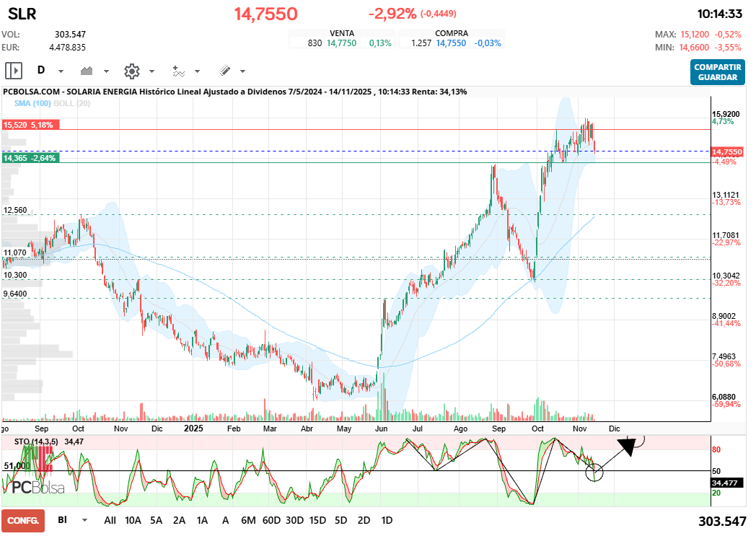Toggle the side panel icon
Image resolution: width=756 pixels, height=536 pixels.
click(14, 71)
